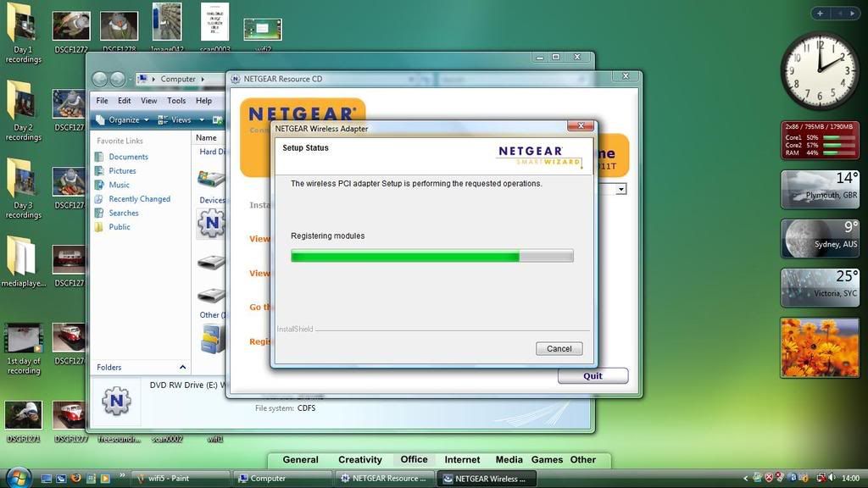This screenshot has width=868, height=488.
Task: Go back using Explorer back arrow
Action: (100, 79)
